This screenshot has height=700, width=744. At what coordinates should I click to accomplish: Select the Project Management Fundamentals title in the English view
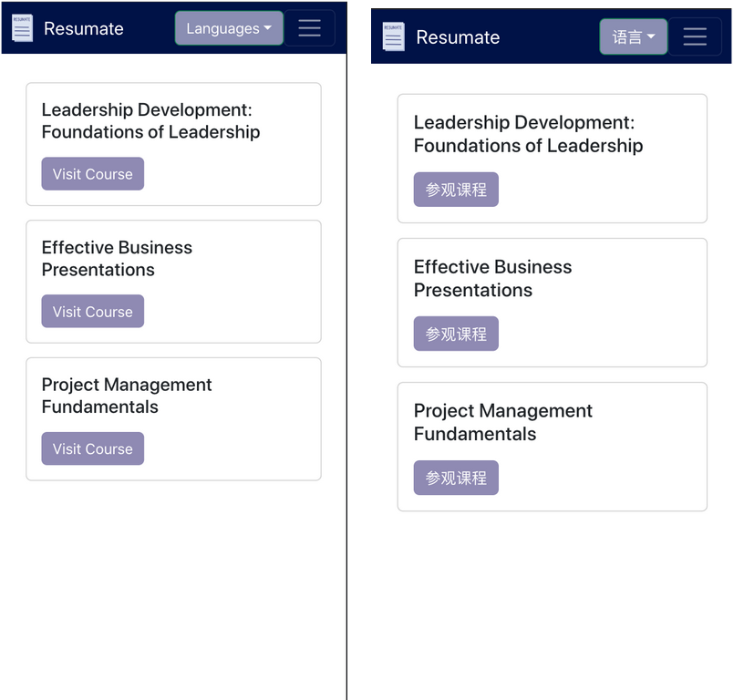pos(127,396)
